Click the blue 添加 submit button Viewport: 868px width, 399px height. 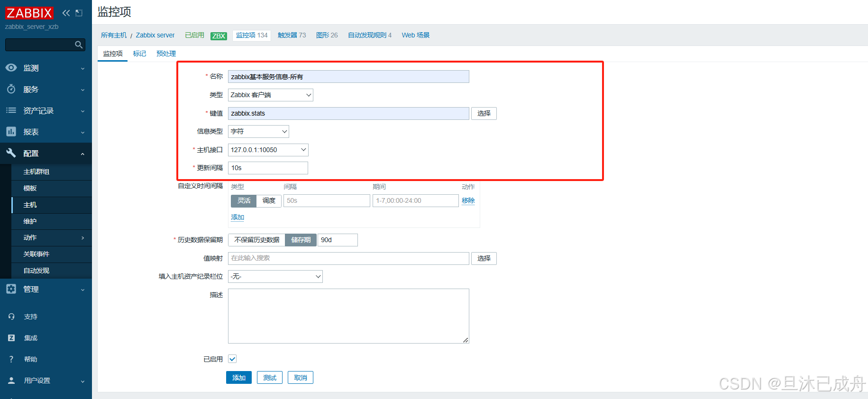[x=239, y=378]
